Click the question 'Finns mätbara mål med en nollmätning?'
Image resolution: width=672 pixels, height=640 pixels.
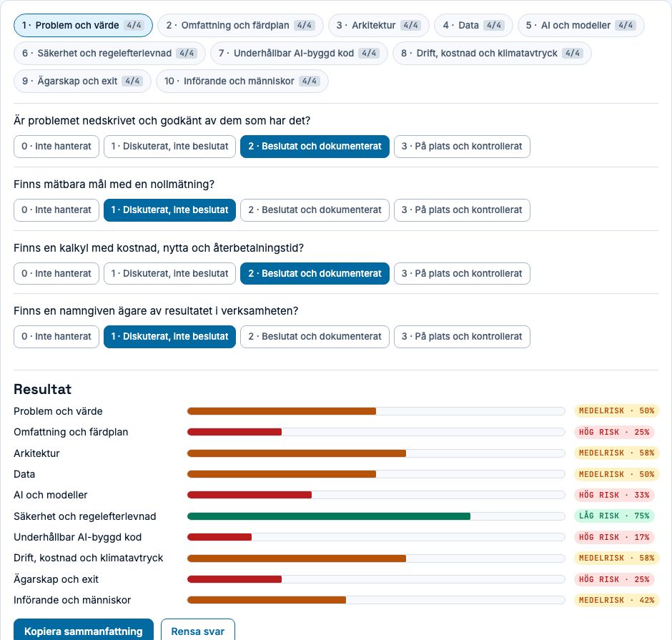[114, 184]
